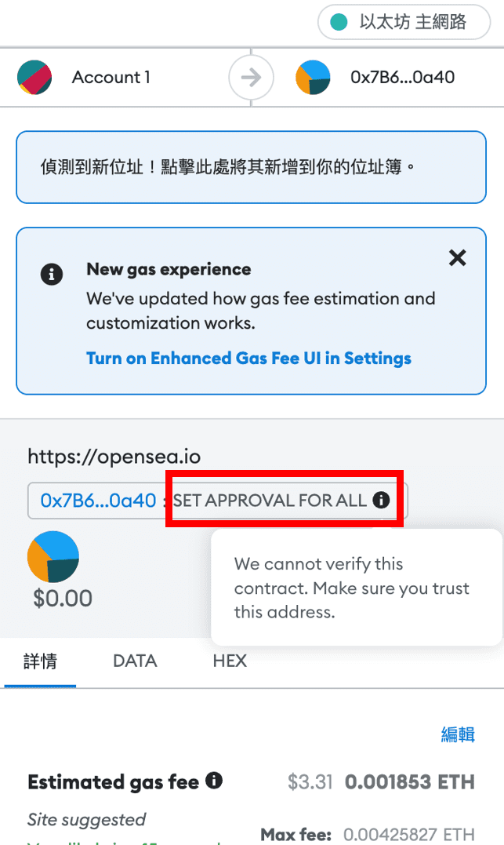This screenshot has width=504, height=845.
Task: Click the contract identicon above $0.00
Action: point(53,557)
